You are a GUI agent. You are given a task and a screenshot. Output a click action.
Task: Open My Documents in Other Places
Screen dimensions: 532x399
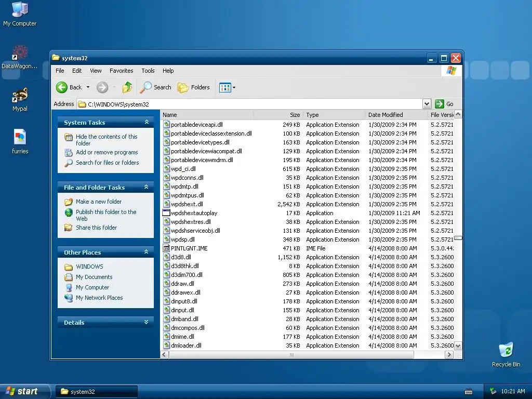(94, 277)
